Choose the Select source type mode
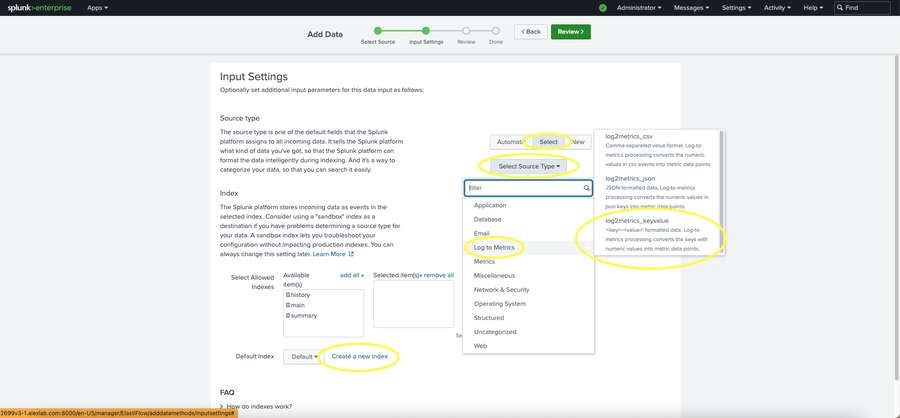This screenshot has width=900, height=418. click(548, 142)
